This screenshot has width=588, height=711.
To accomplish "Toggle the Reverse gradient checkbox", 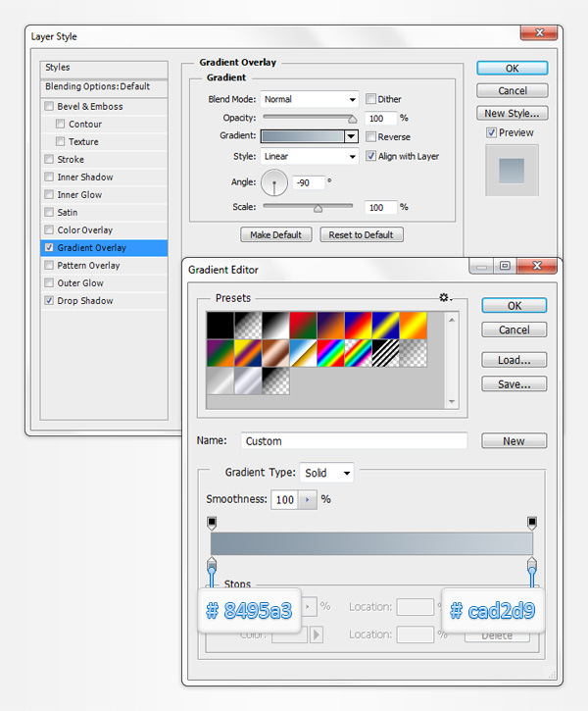I will 371,137.
